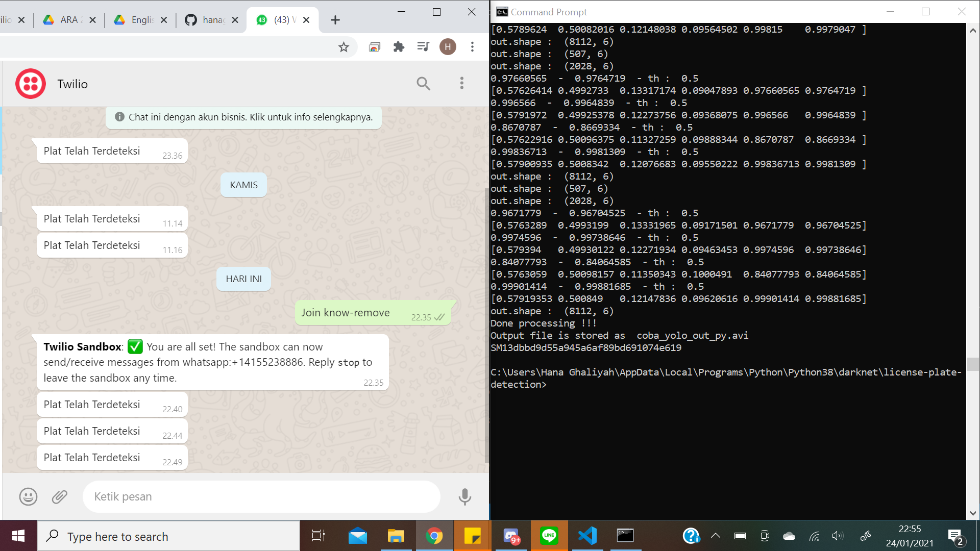Viewport: 980px width, 551px height.
Task: Open the Chrome profile avatar
Action: click(448, 47)
